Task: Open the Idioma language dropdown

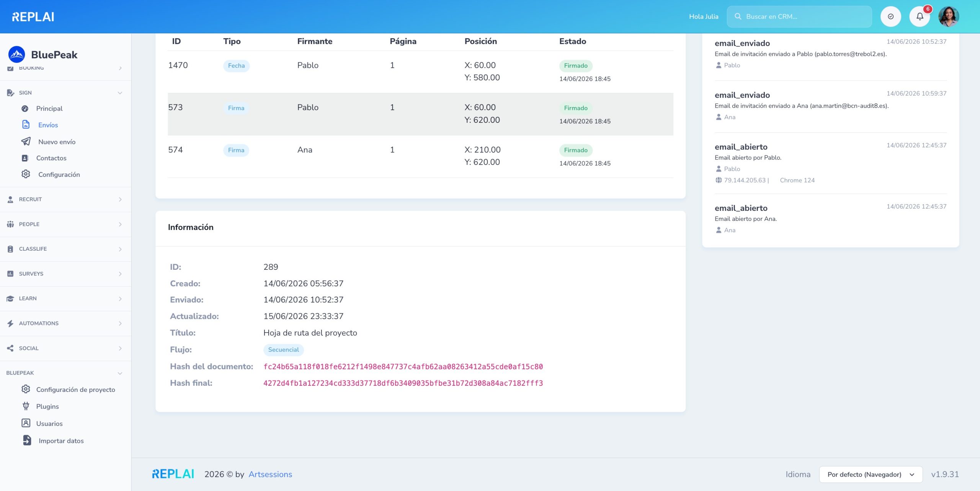Action: [871, 474]
